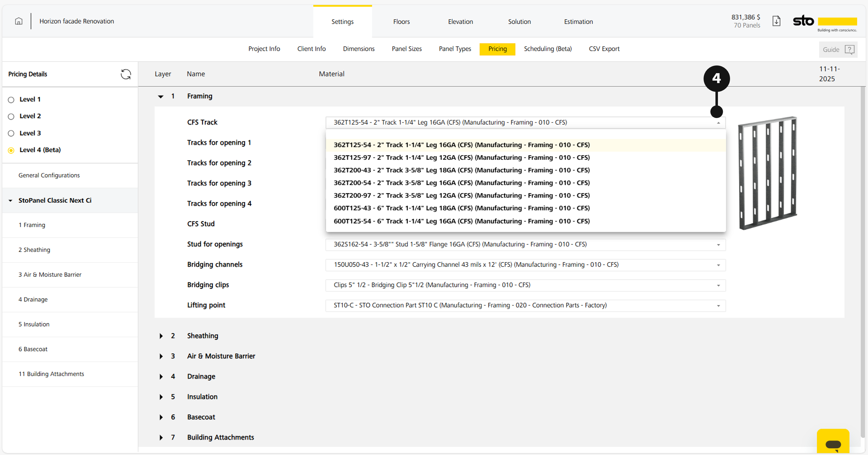Open the Dimensions sub-tab
Image resolution: width=868 pixels, height=455 pixels.
pyautogui.click(x=359, y=49)
